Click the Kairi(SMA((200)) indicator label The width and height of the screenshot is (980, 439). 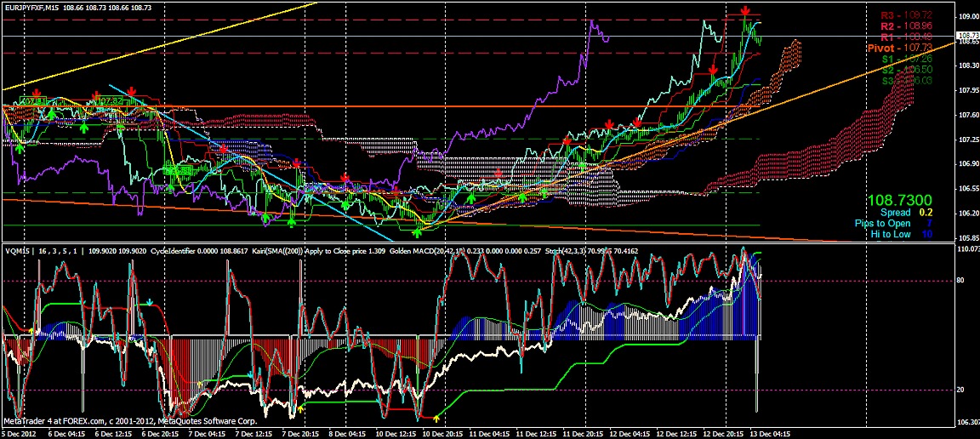point(278,250)
